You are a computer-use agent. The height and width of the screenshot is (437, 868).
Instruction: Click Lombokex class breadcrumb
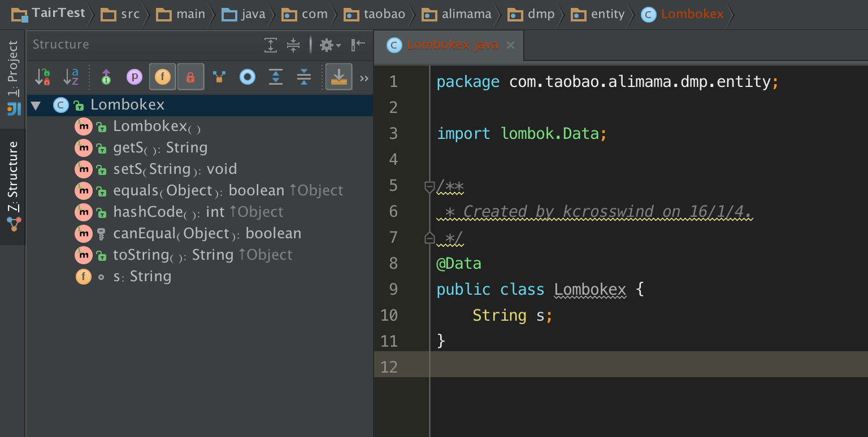tap(682, 14)
